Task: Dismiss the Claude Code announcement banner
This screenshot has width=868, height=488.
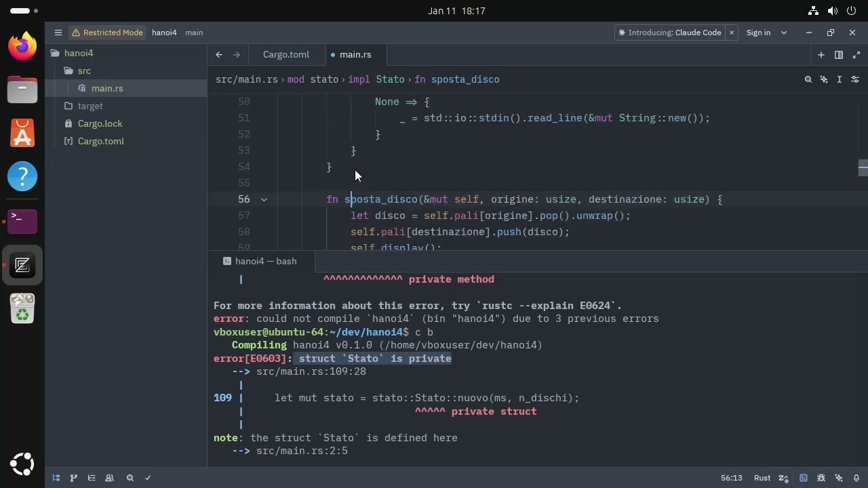Action: 731,33
